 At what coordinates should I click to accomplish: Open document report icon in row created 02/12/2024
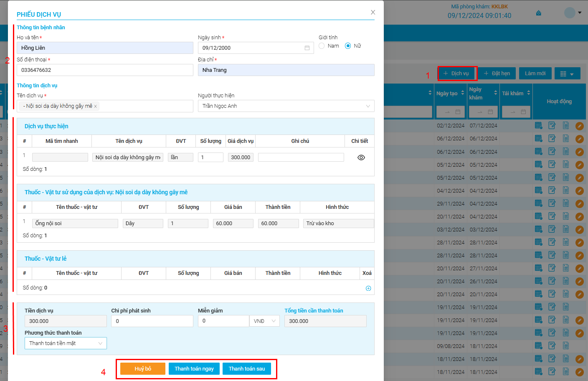click(566, 125)
